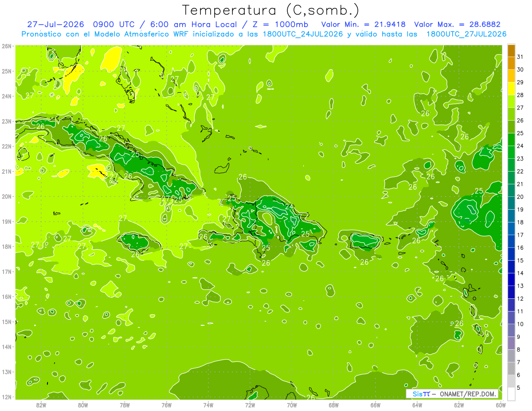The width and height of the screenshot is (532, 411).
Task: Click the '66W' longitude axis label
Action: 376,405
